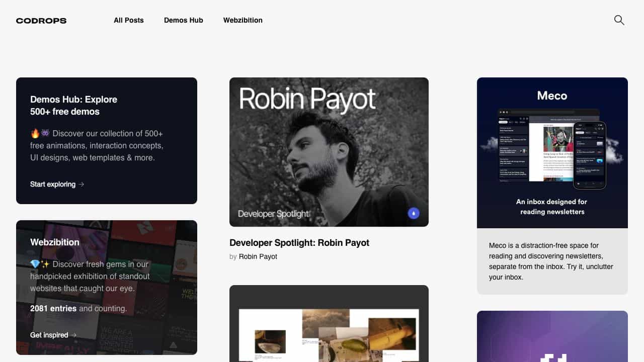Open the Developer Spotlight: Robin Payot title
This screenshot has height=362, width=644.
tap(299, 243)
